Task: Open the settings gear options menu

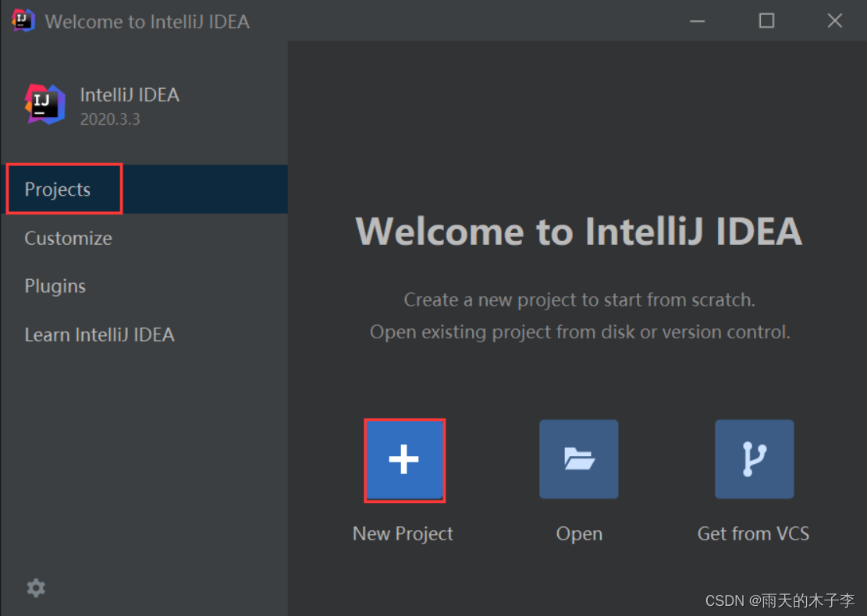Action: coord(36,588)
